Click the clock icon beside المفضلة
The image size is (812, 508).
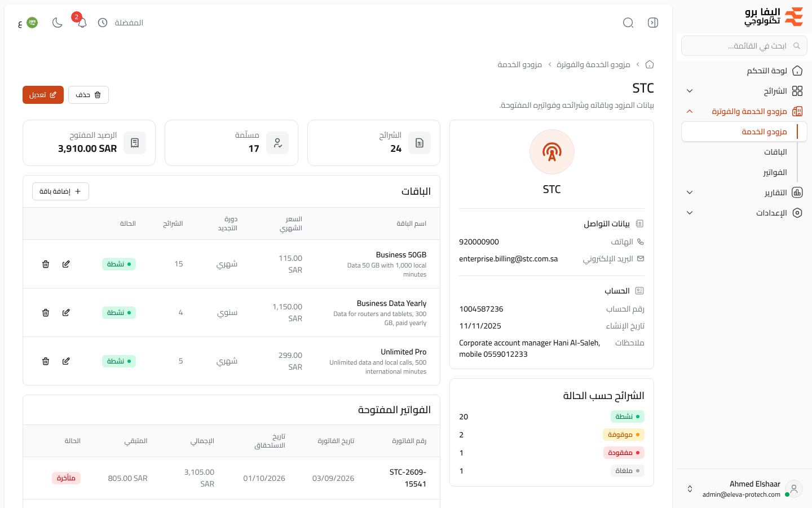(x=103, y=23)
